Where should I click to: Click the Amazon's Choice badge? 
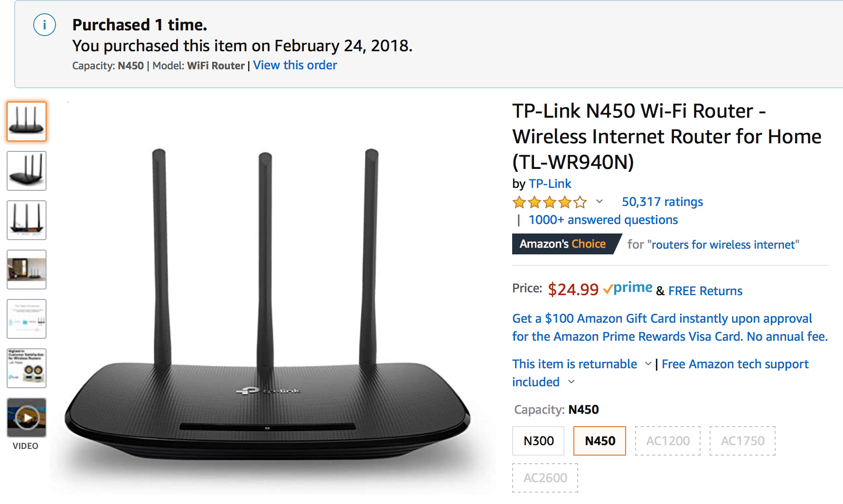(563, 244)
